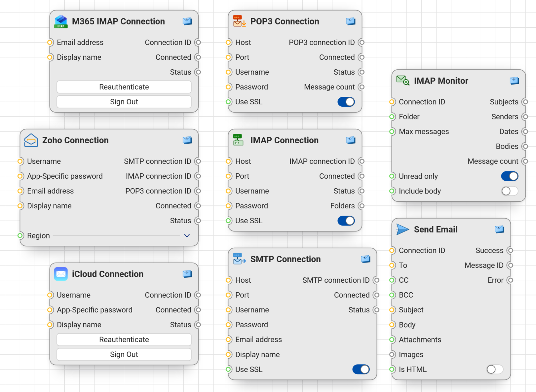Click the IMAP connection ID output on IMAP Connection
Viewport: 536px width, 392px height.
362,161
